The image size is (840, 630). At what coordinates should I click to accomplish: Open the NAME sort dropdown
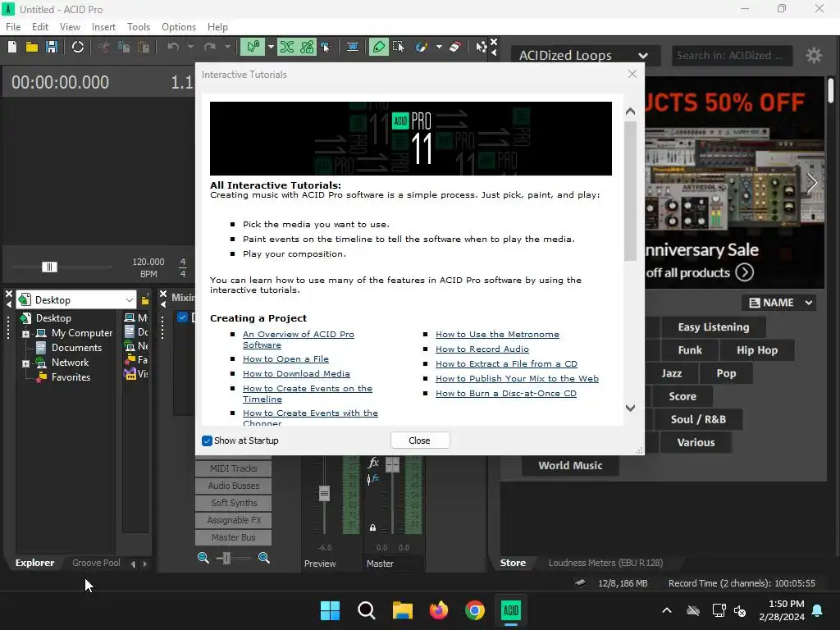click(x=779, y=303)
